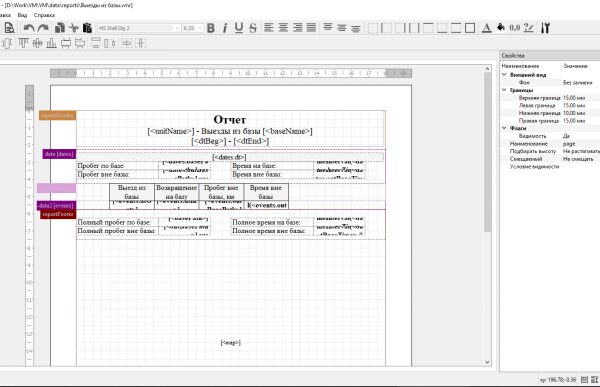
Task: Edit the Верхняя граница value
Action: tap(574, 98)
